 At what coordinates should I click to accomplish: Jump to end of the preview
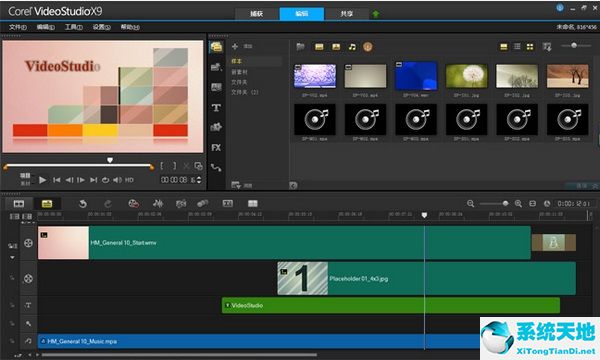94,180
